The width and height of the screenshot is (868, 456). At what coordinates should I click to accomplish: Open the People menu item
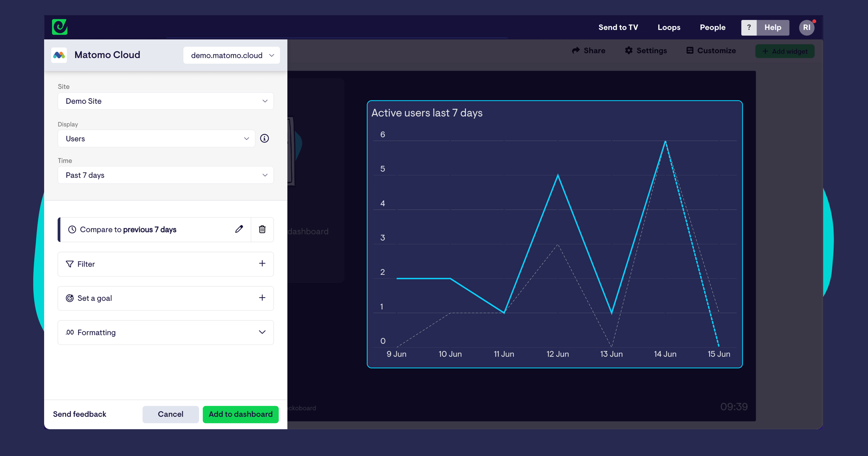[712, 28]
